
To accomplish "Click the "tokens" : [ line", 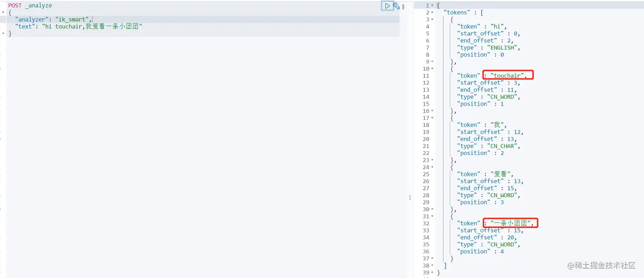I will click(463, 12).
